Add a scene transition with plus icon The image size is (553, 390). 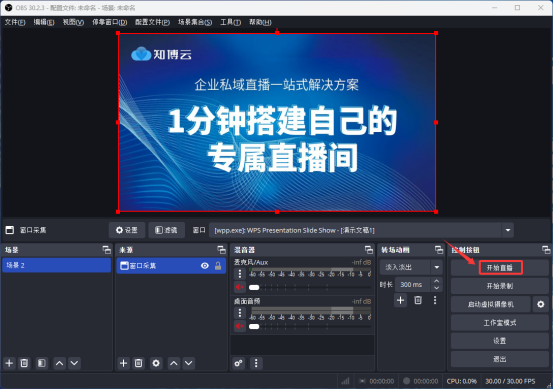click(400, 300)
